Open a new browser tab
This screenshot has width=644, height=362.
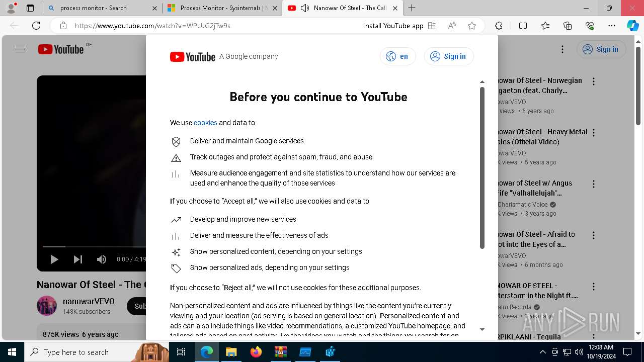(x=412, y=8)
